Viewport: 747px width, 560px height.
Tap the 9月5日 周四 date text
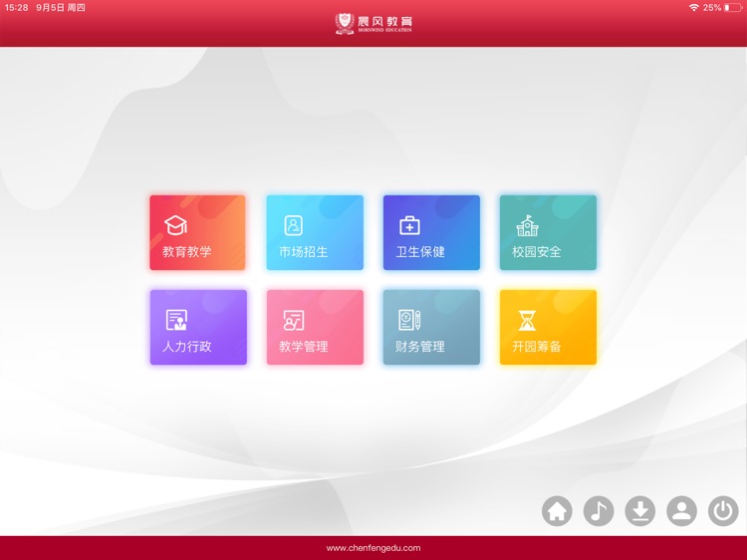pyautogui.click(x=61, y=8)
